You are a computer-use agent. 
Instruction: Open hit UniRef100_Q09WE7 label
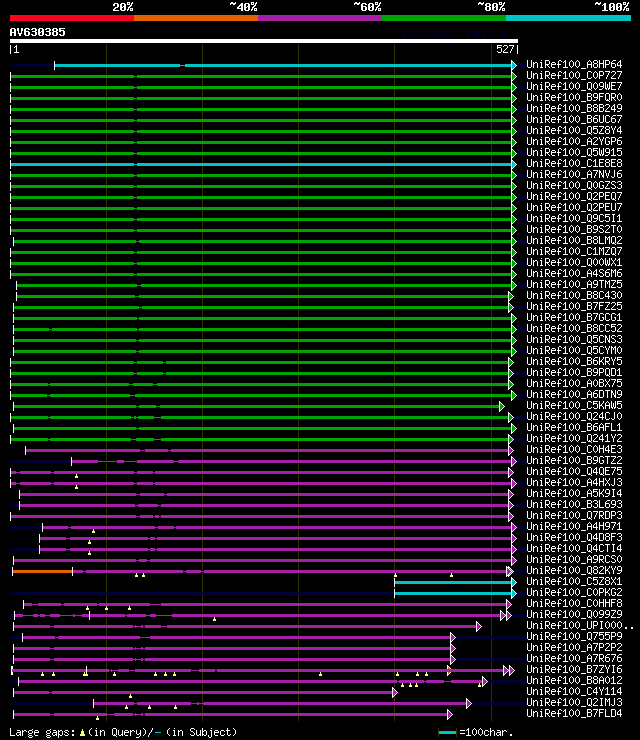[574, 86]
